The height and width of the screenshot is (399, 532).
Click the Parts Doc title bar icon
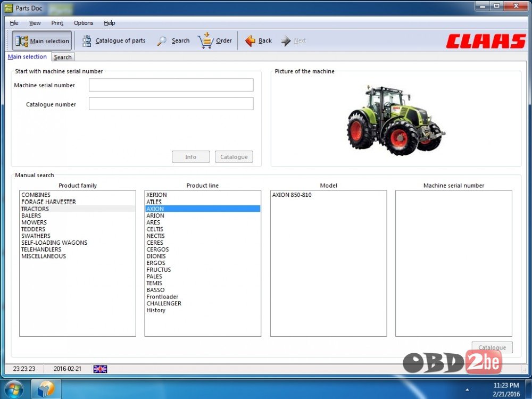(x=9, y=8)
